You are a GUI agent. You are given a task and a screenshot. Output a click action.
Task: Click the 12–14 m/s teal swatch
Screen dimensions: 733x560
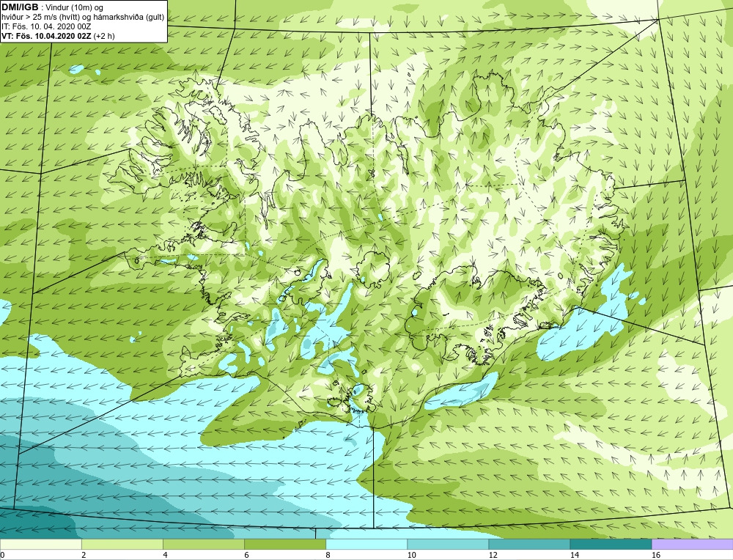pos(529,544)
